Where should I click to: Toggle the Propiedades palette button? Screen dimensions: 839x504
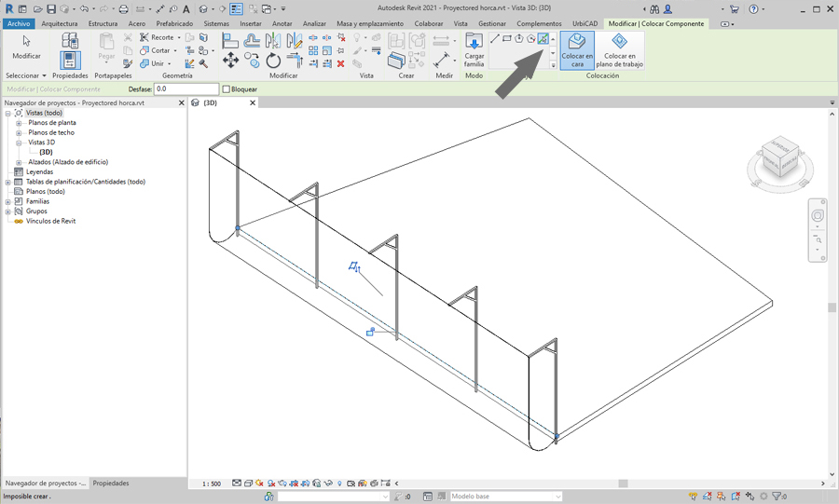(70, 58)
